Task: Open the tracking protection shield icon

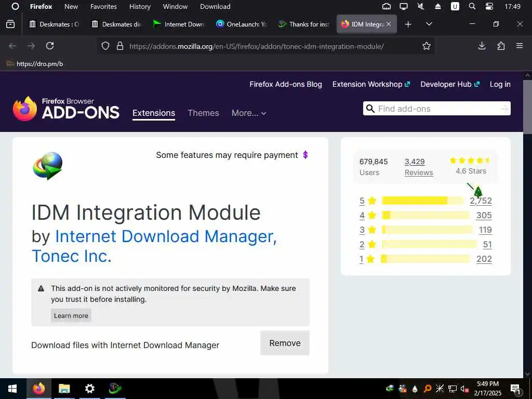Action: [x=105, y=46]
